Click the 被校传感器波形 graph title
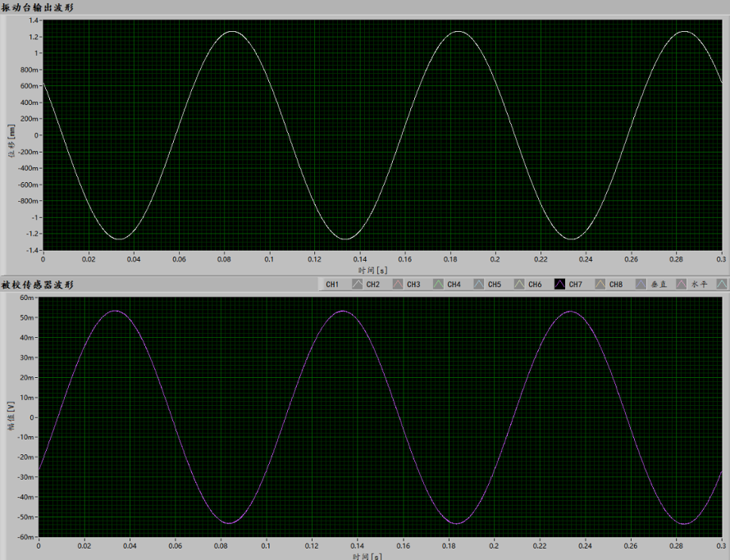Image resolution: width=730 pixels, height=560 pixels. pyautogui.click(x=37, y=285)
